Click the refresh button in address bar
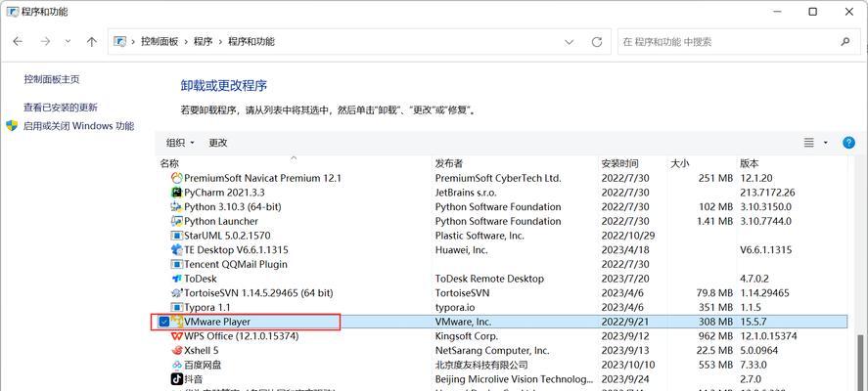The height and width of the screenshot is (391, 868). pos(596,42)
